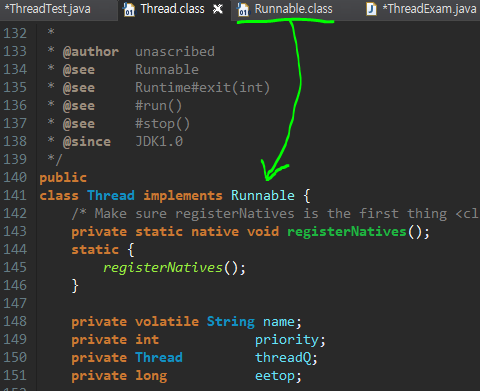
Task: Switch to the *ThreadExam.java tab
Action: tap(429, 9)
